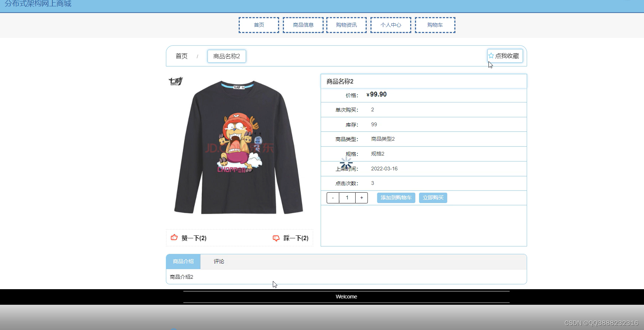Click the 规格2 specification value
Screen dimensions: 644x330
(x=377, y=154)
